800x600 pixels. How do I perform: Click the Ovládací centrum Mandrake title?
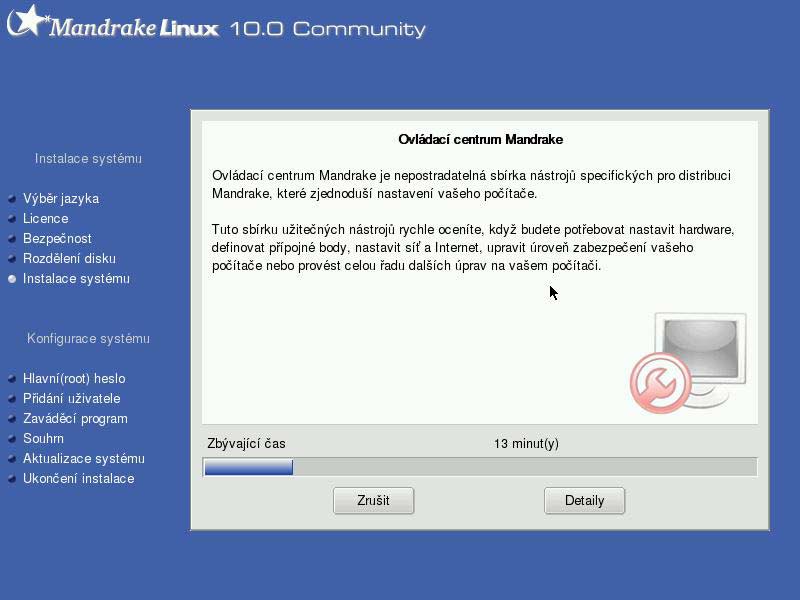tap(480, 139)
